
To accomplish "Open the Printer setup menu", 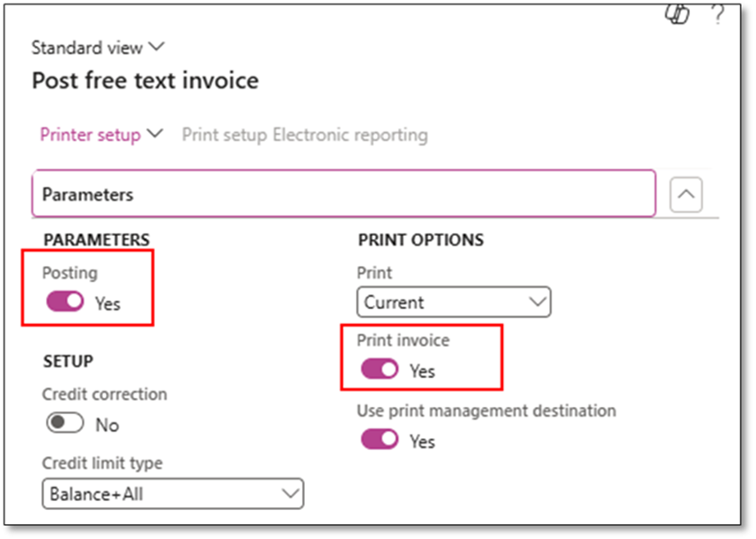I will [x=101, y=135].
